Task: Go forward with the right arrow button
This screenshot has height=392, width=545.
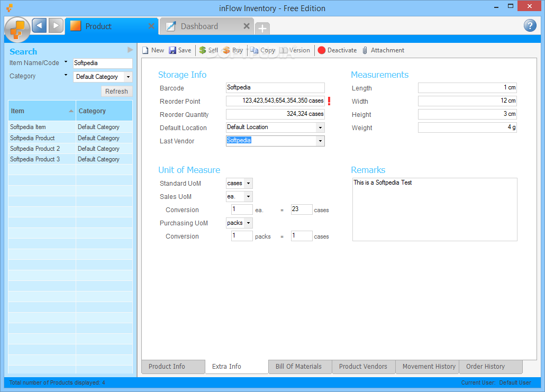Action: click(56, 25)
